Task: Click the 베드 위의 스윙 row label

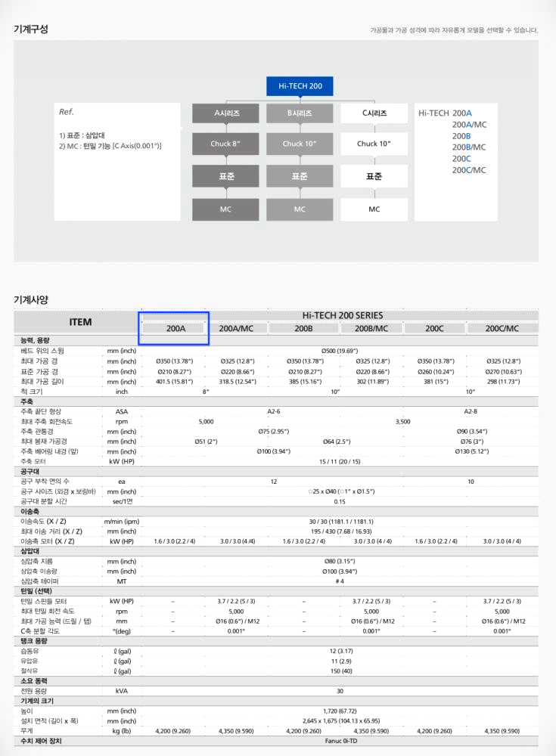Action: pos(42,351)
